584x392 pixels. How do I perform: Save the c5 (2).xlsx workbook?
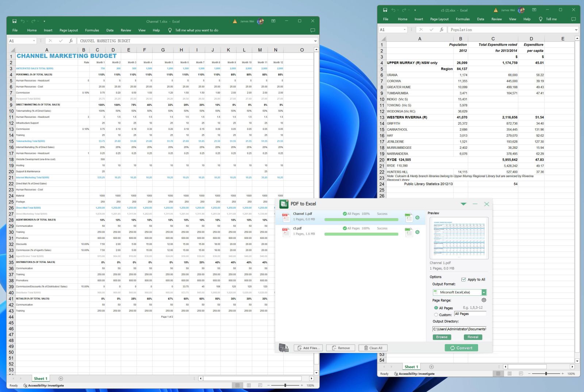[385, 10]
